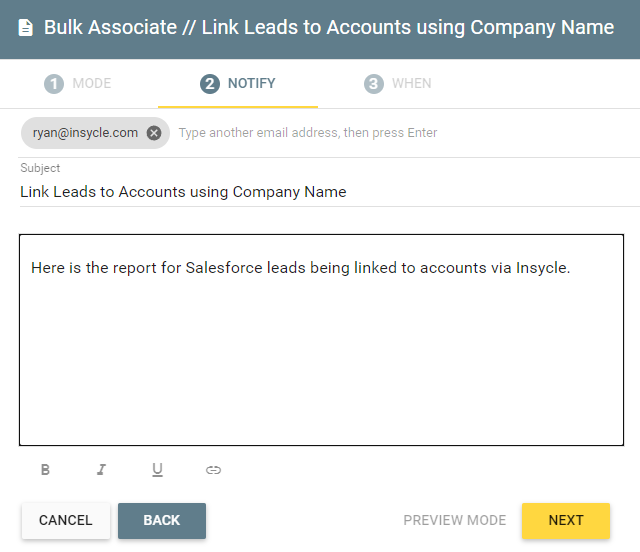This screenshot has width=640, height=552.
Task: Go back with the Back button
Action: 162,521
